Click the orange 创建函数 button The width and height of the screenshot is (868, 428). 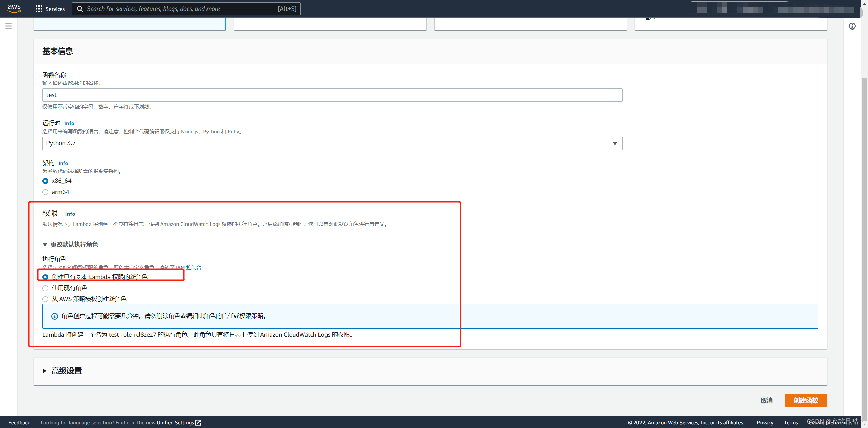806,401
